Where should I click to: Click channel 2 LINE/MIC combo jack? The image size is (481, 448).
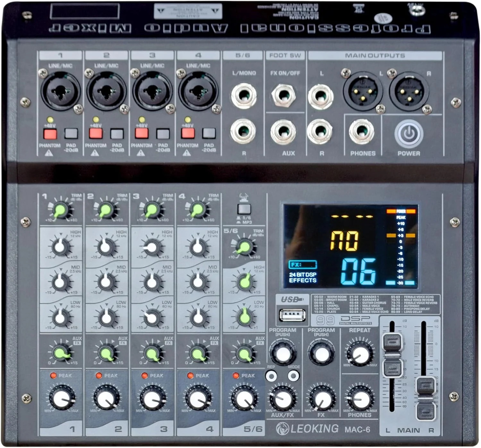[x=106, y=91]
